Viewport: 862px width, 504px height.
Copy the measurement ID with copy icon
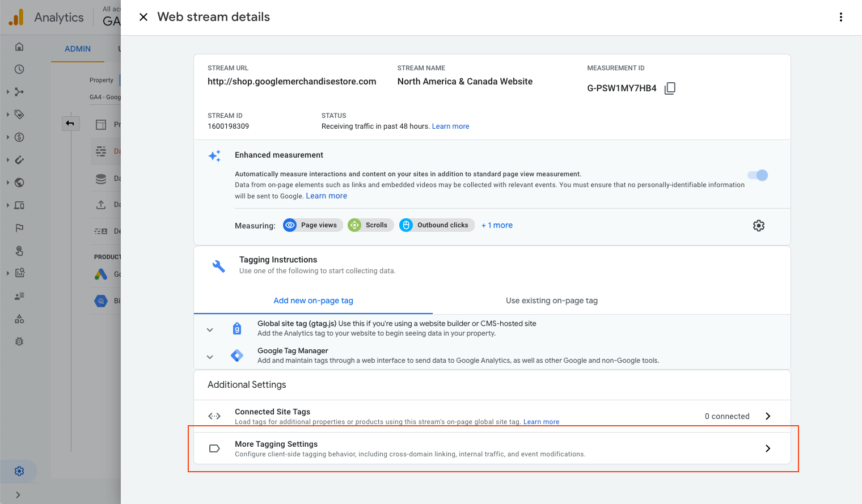coord(670,88)
